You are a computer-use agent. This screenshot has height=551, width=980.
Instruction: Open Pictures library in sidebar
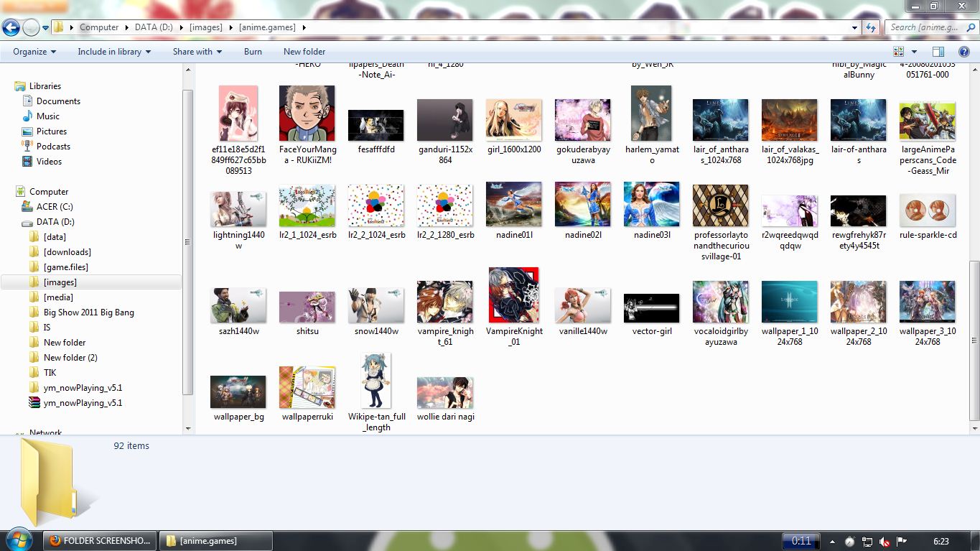pos(52,131)
